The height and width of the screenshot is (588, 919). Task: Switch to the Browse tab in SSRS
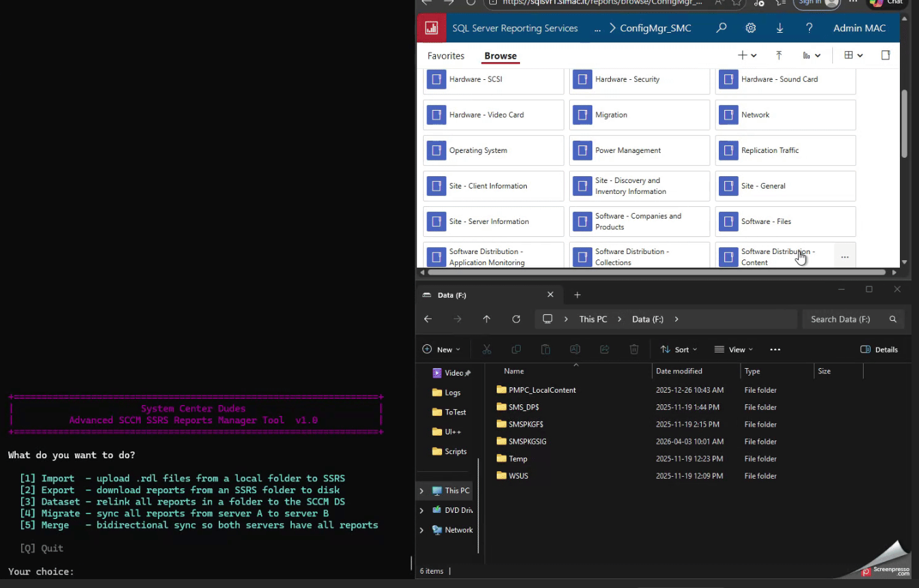[x=500, y=55]
